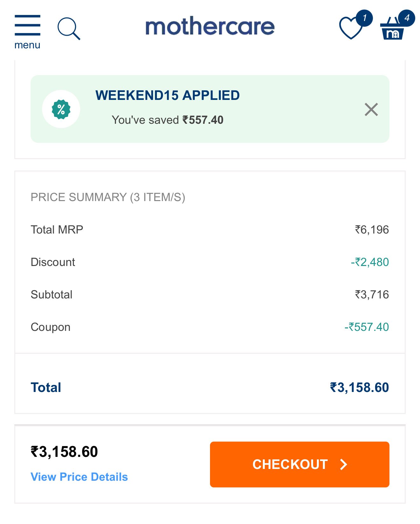This screenshot has width=420, height=524.
Task: Tap the basket count badge showing 4
Action: click(x=407, y=18)
